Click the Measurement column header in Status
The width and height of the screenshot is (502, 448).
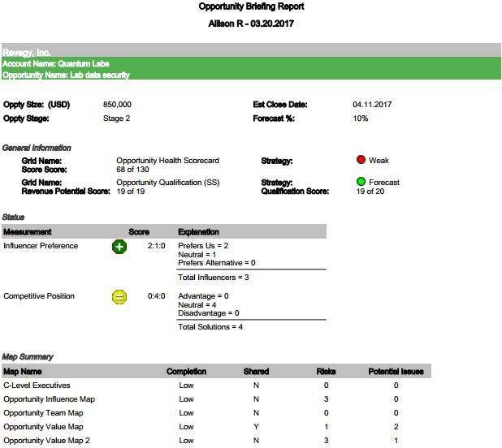[28, 232]
